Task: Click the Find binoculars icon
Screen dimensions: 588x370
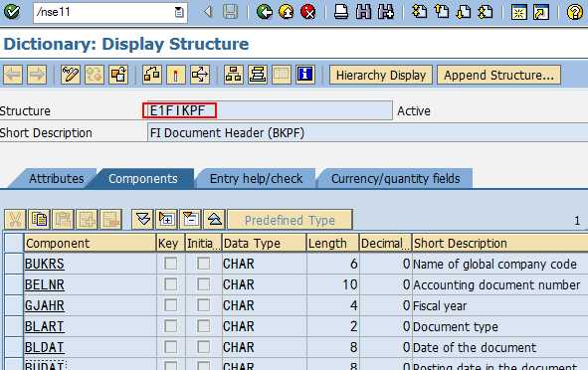Action: pos(363,12)
